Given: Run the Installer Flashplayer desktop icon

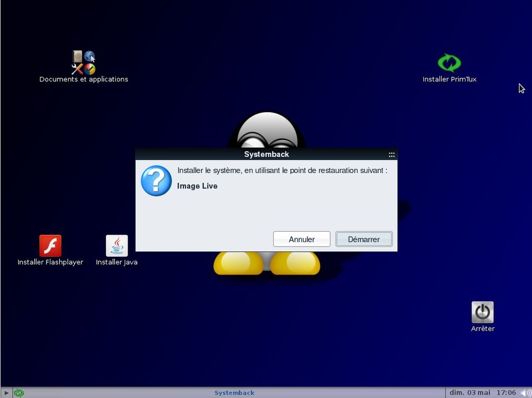Looking at the screenshot, I should click(50, 245).
